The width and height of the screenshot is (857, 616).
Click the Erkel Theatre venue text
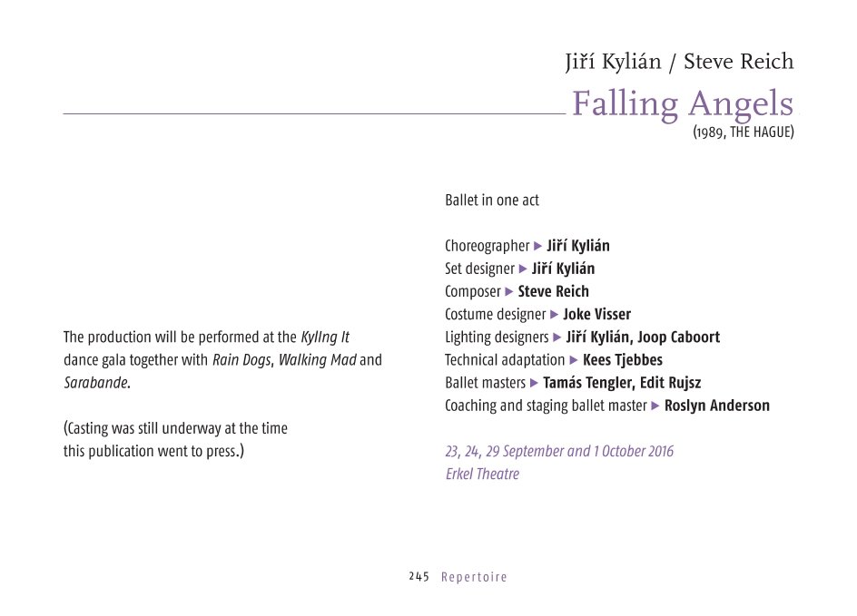(482, 474)
